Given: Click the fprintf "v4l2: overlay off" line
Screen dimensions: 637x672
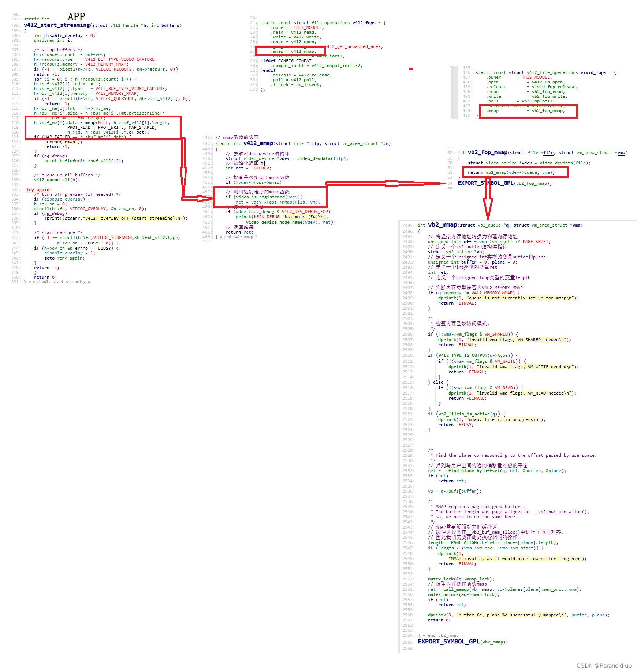Looking at the screenshot, I should tap(116, 218).
